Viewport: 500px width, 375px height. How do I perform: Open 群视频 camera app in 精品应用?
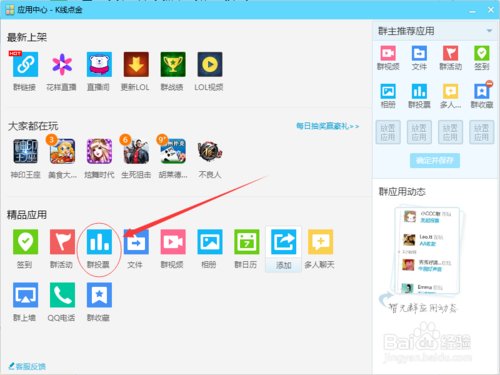coord(173,242)
